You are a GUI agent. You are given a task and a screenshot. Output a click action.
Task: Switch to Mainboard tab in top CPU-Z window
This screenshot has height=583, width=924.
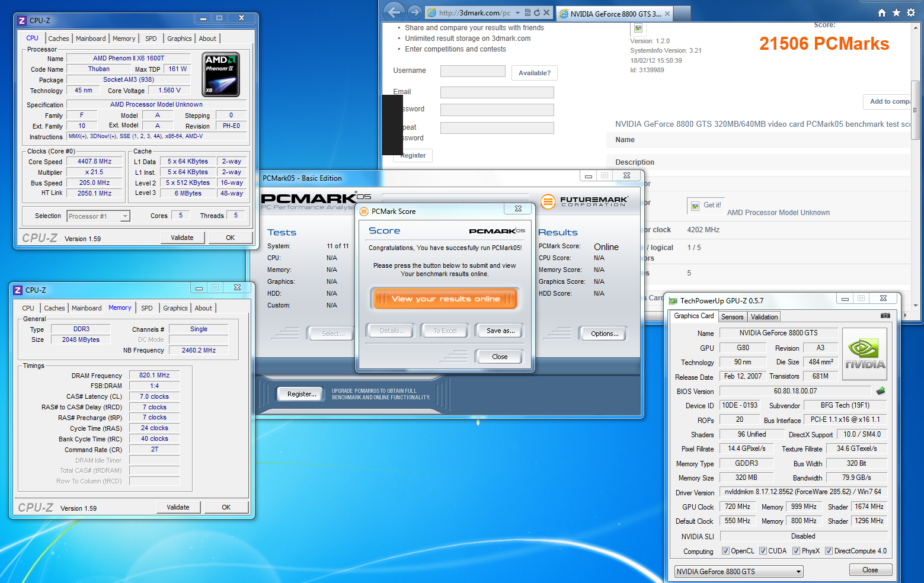pos(91,39)
